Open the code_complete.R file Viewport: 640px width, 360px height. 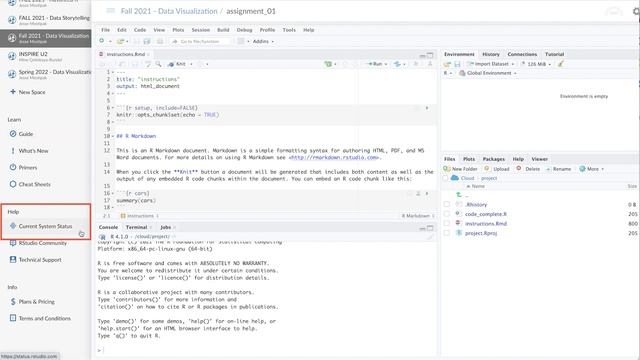point(486,214)
